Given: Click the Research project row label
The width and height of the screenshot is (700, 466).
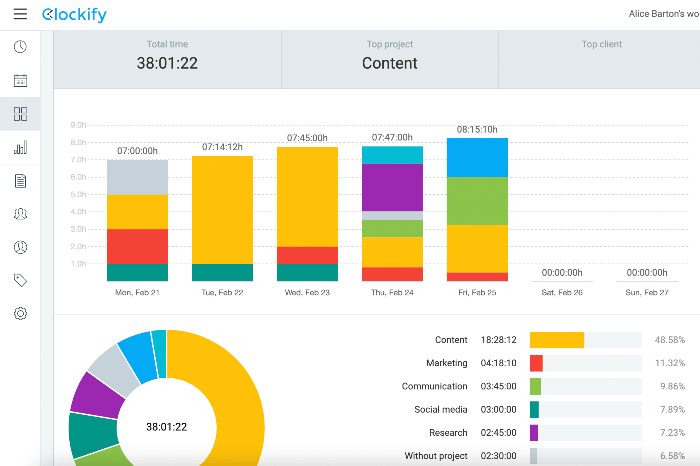Looking at the screenshot, I should (x=448, y=433).
